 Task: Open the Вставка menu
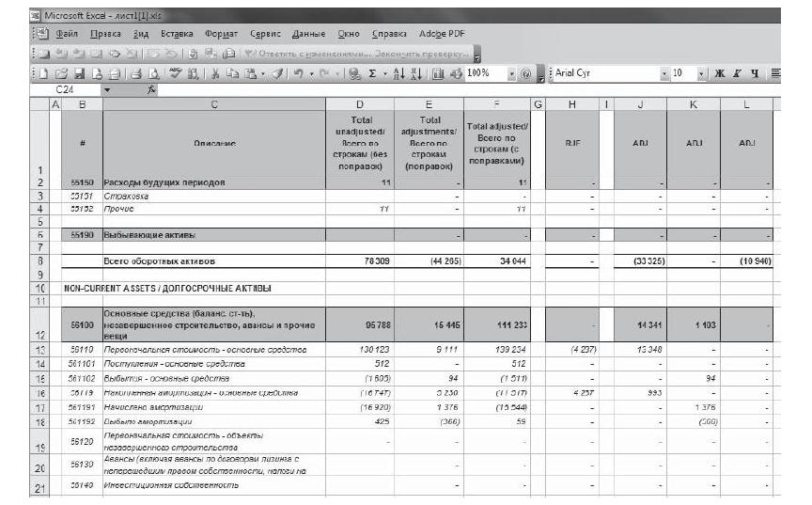(x=177, y=34)
